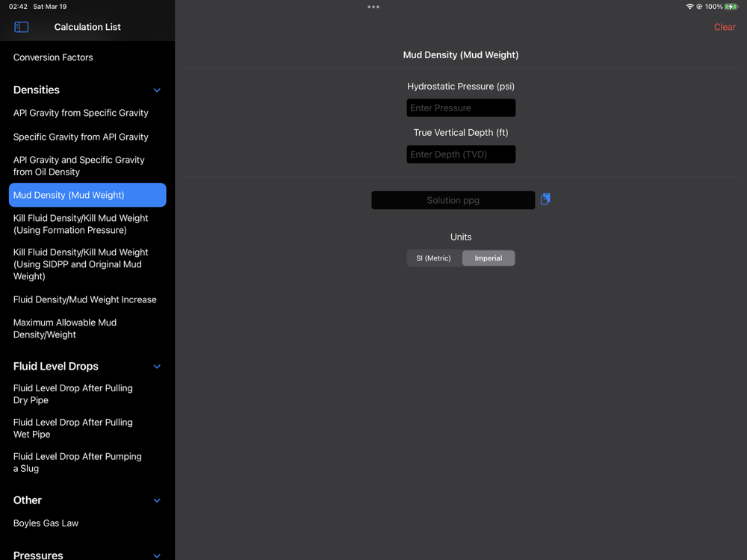The height and width of the screenshot is (560, 747).
Task: Collapse the Fluid Level Drops section
Action: tap(157, 367)
